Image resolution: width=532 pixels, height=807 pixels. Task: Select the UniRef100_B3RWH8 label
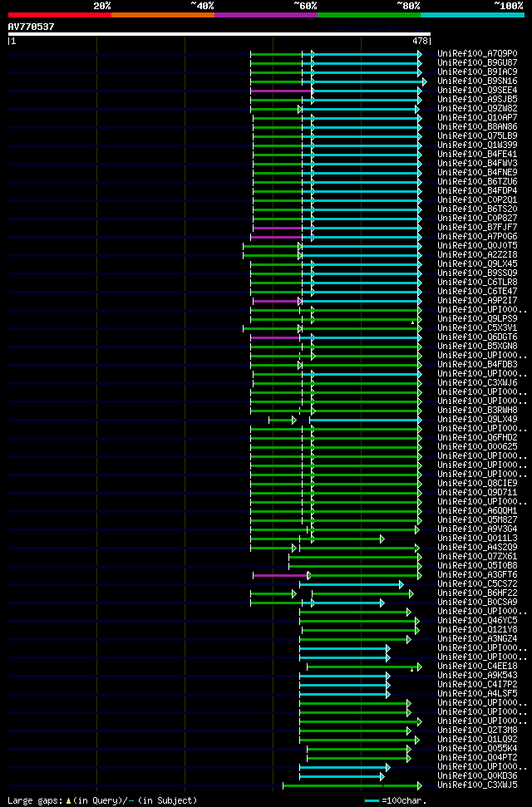[x=477, y=411]
